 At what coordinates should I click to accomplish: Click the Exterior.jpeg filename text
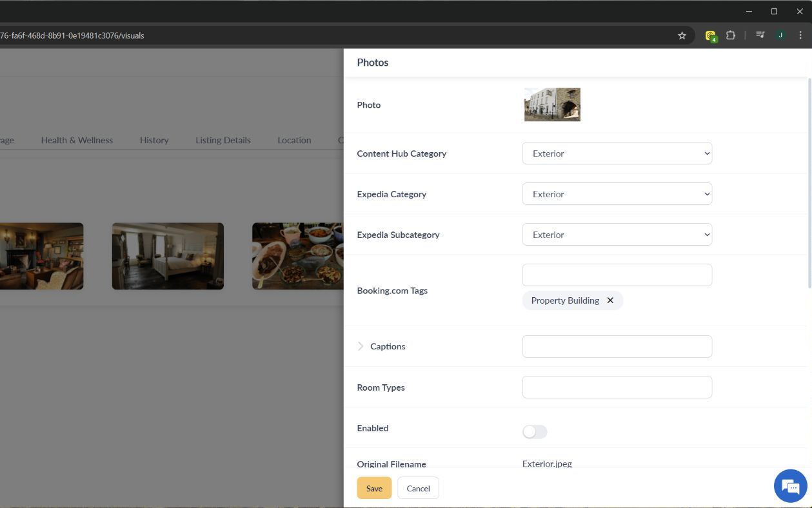(547, 464)
